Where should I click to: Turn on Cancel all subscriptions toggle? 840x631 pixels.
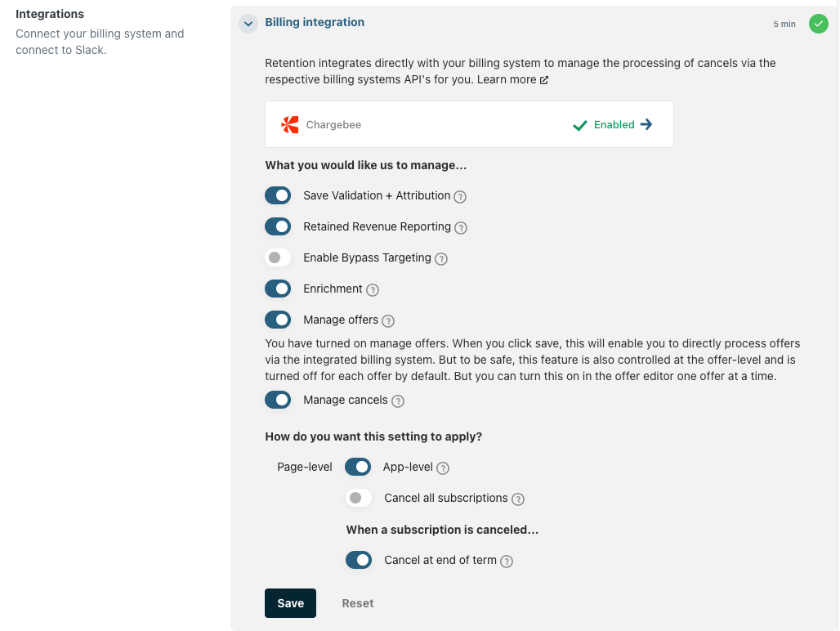[x=359, y=498]
